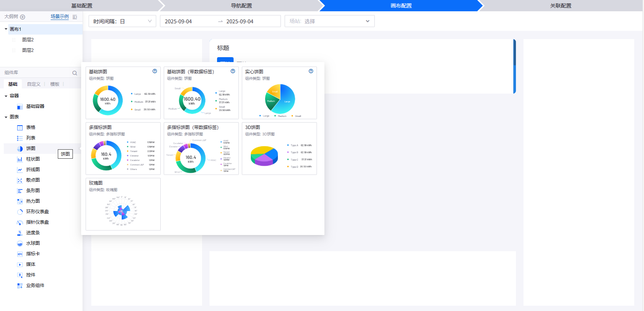Collapse the 画布1 tree node
The height and width of the screenshot is (311, 644).
[x=6, y=29]
